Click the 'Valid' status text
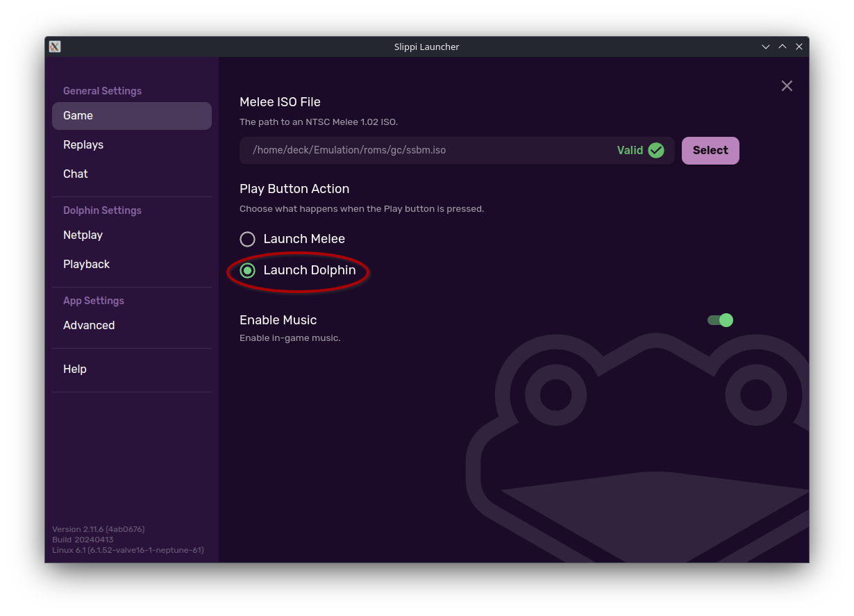Viewport: 854px width, 616px height. click(x=630, y=151)
